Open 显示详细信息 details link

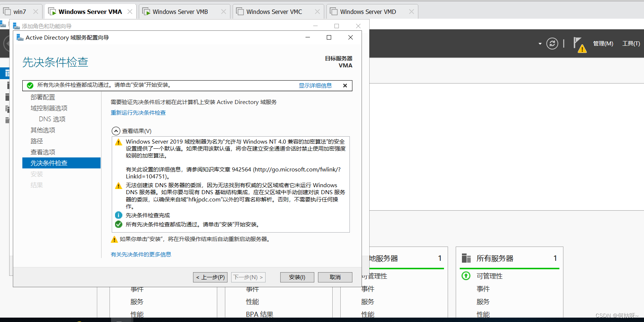pyautogui.click(x=315, y=86)
